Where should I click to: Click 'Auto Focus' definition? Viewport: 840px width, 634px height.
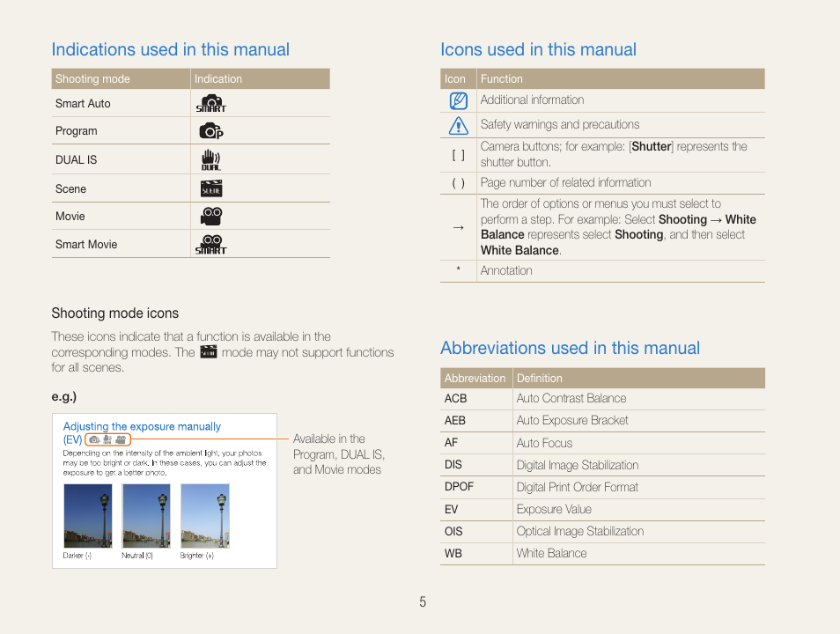pyautogui.click(x=544, y=443)
